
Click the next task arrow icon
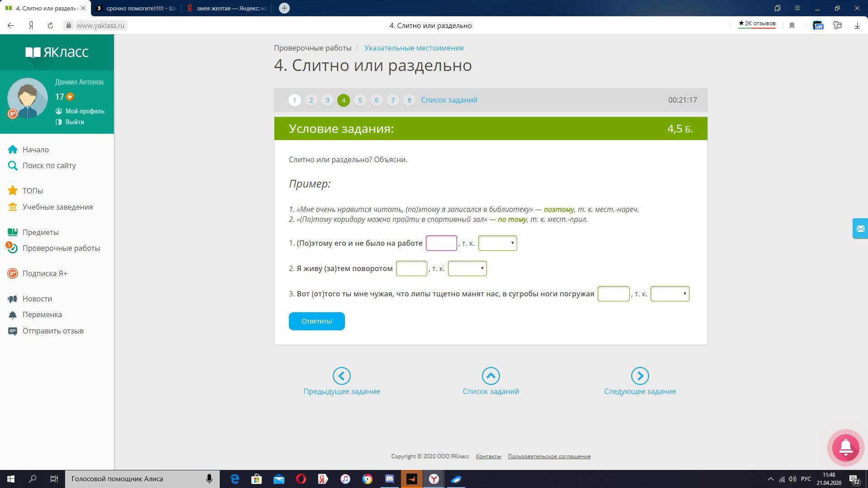pos(640,376)
